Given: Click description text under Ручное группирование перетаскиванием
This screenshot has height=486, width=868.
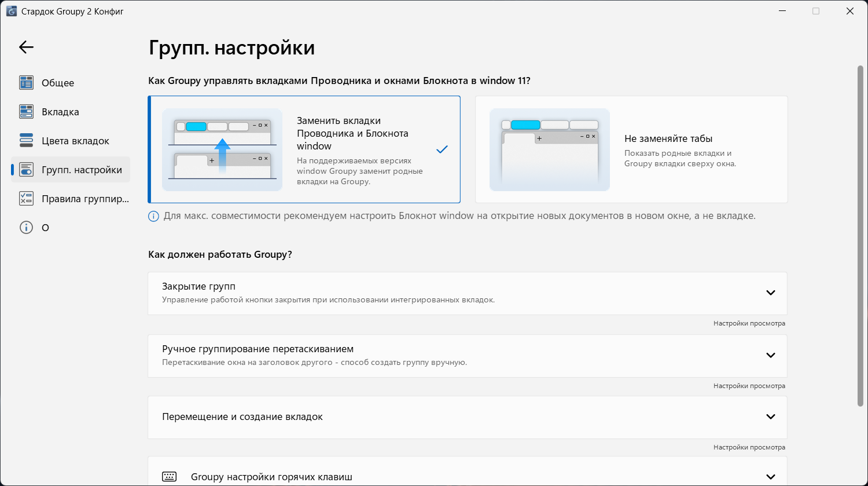Looking at the screenshot, I should pyautogui.click(x=314, y=363).
